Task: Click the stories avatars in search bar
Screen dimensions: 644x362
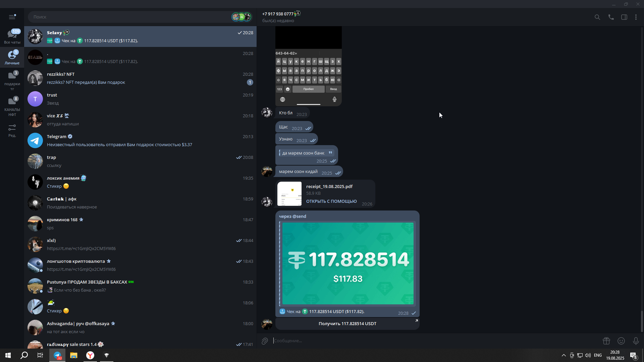Action: (241, 17)
